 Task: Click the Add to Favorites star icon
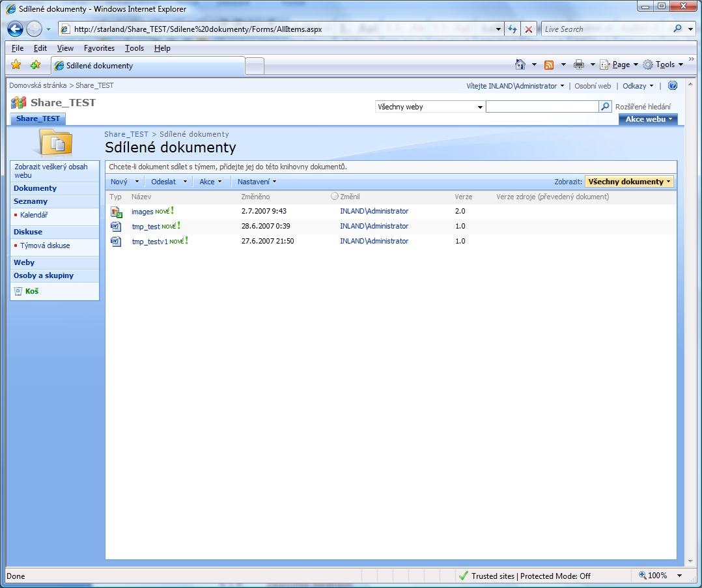point(35,65)
